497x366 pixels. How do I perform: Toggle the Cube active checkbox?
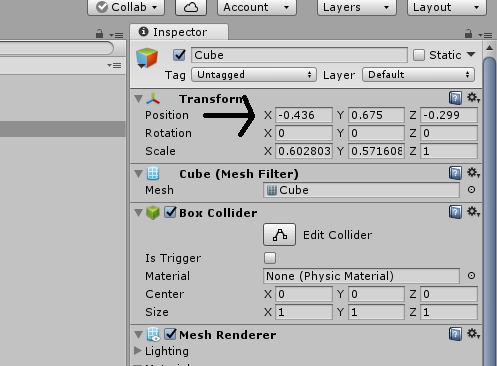click(x=179, y=55)
